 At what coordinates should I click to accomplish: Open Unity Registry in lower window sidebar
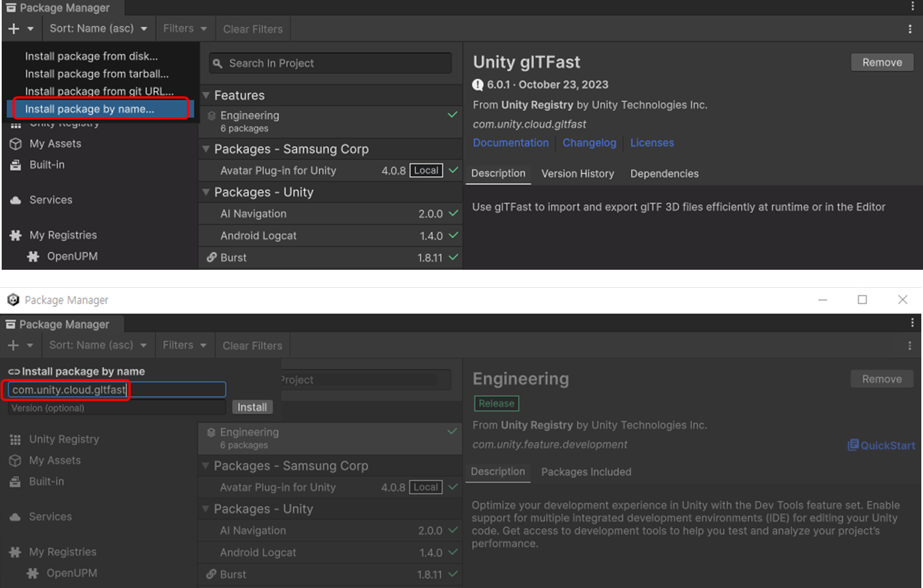point(64,439)
